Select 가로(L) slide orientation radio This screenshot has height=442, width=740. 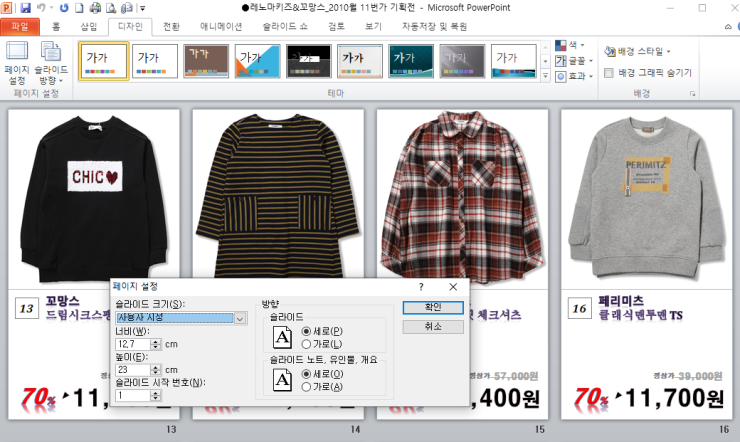point(306,344)
